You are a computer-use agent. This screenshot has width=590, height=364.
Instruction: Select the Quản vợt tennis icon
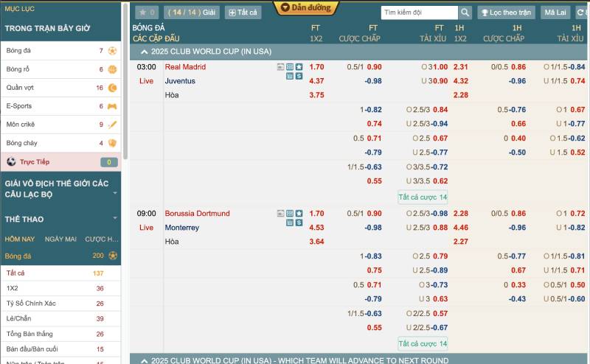point(112,88)
